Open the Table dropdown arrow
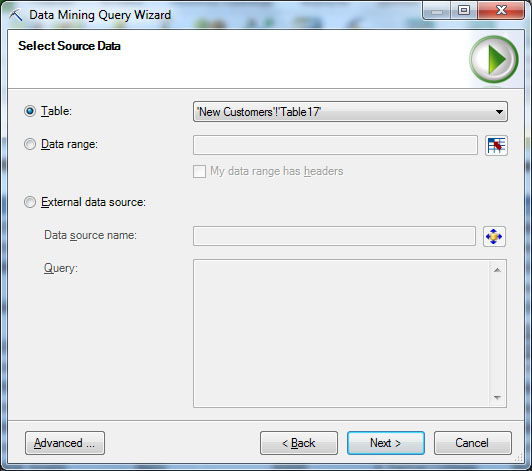 pyautogui.click(x=499, y=112)
